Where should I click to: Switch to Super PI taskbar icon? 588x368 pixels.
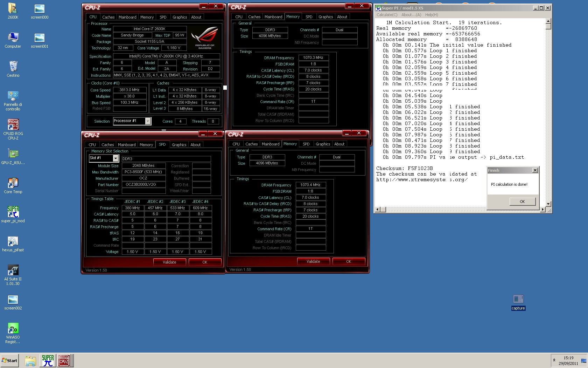coord(48,361)
